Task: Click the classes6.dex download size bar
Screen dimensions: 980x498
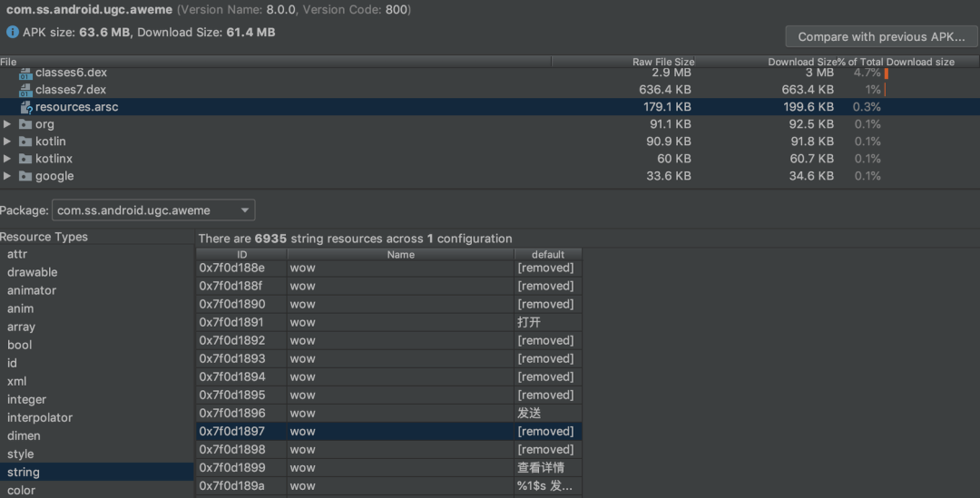Action: [886, 73]
